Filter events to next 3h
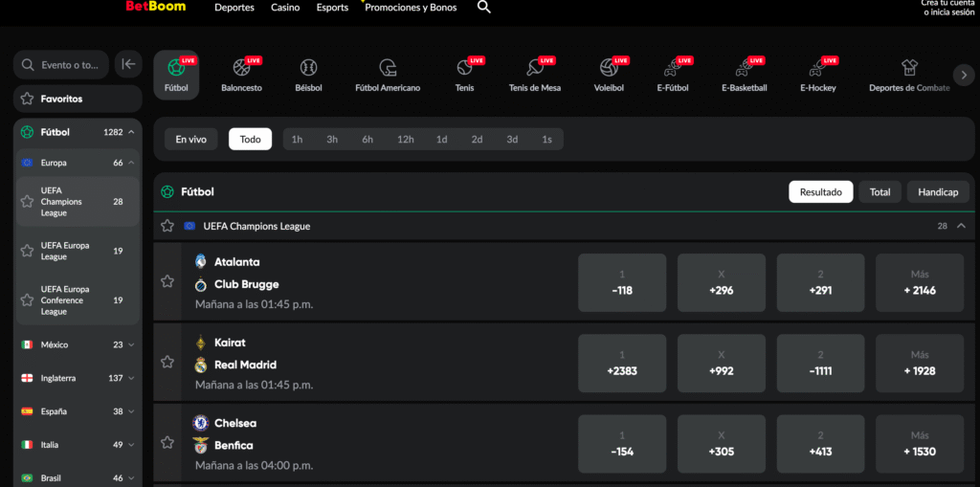Screen dimensions: 980x487 coord(332,140)
